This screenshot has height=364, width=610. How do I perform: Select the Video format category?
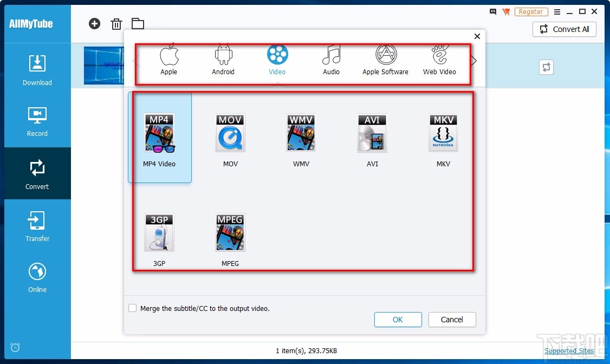pyautogui.click(x=277, y=60)
